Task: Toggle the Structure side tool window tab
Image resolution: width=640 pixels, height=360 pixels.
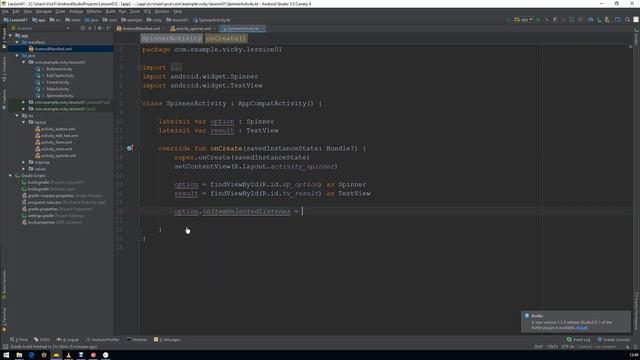Action: [4, 69]
